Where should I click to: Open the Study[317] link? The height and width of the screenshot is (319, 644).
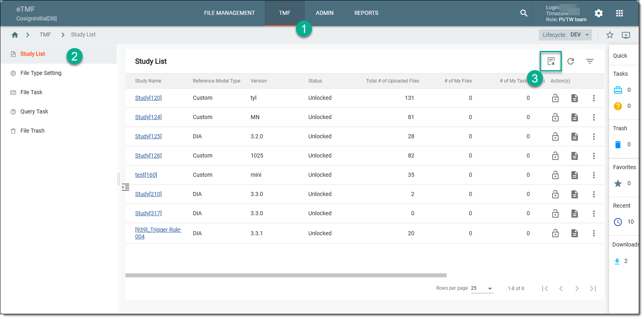coord(148,214)
